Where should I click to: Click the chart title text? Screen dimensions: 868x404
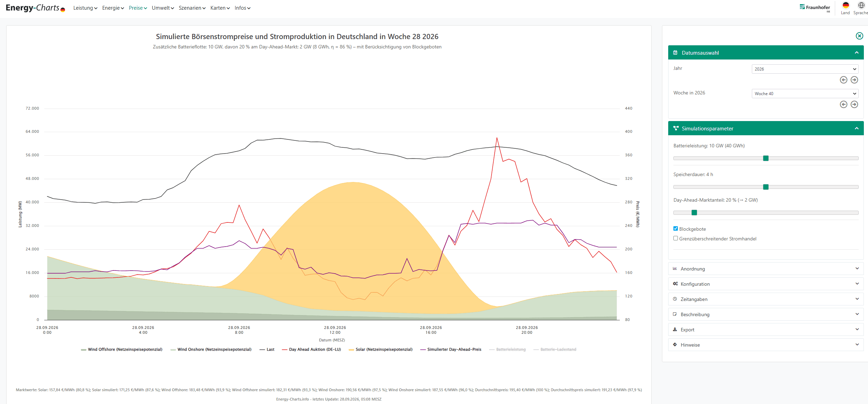click(x=297, y=36)
